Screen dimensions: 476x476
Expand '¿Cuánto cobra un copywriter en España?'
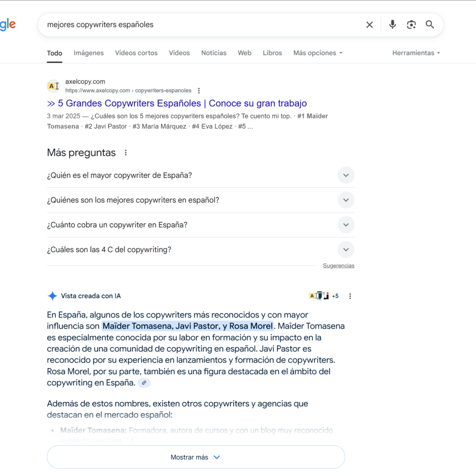click(346, 225)
